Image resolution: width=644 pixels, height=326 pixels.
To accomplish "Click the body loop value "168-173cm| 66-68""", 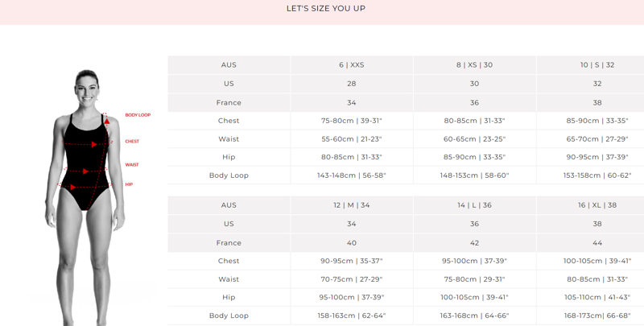I will coord(597,316).
